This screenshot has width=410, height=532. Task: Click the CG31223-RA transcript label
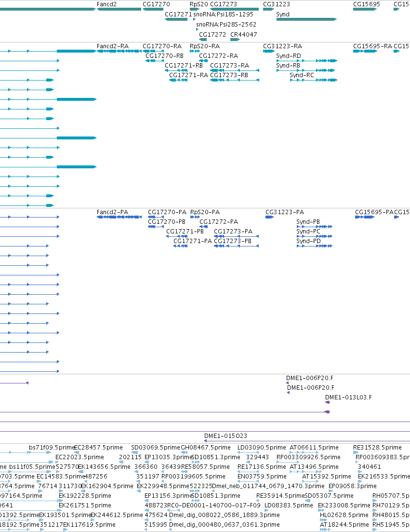(x=283, y=46)
